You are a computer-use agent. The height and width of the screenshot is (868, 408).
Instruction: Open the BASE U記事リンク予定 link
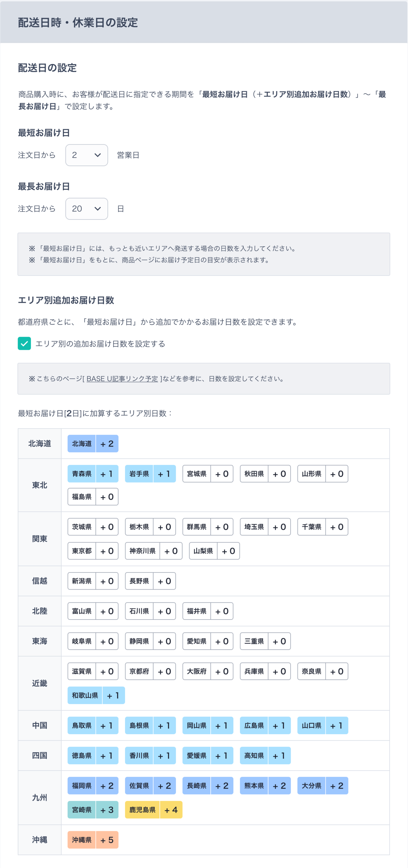pos(122,378)
